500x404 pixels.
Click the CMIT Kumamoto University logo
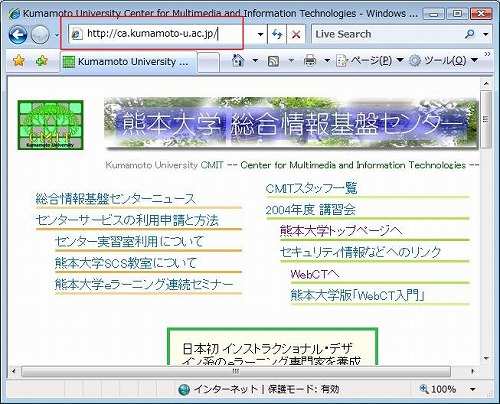pos(50,125)
